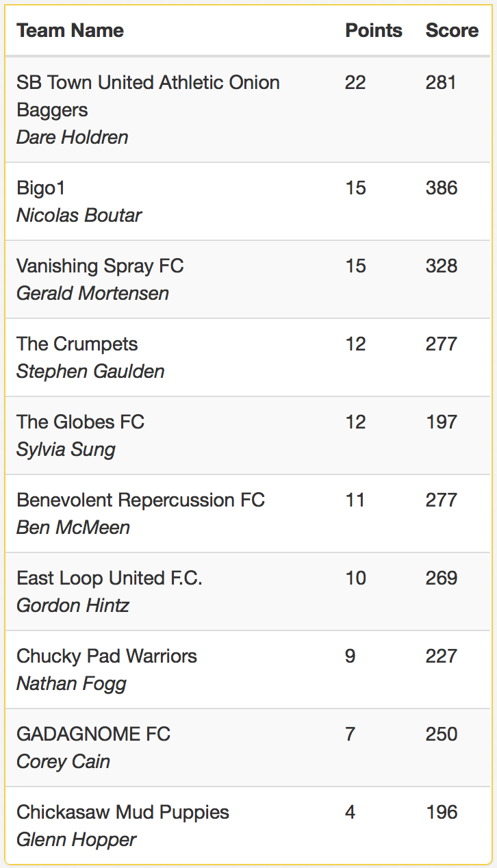This screenshot has height=868, width=497.
Task: Select Vanishing Spray FC team
Action: click(x=100, y=266)
